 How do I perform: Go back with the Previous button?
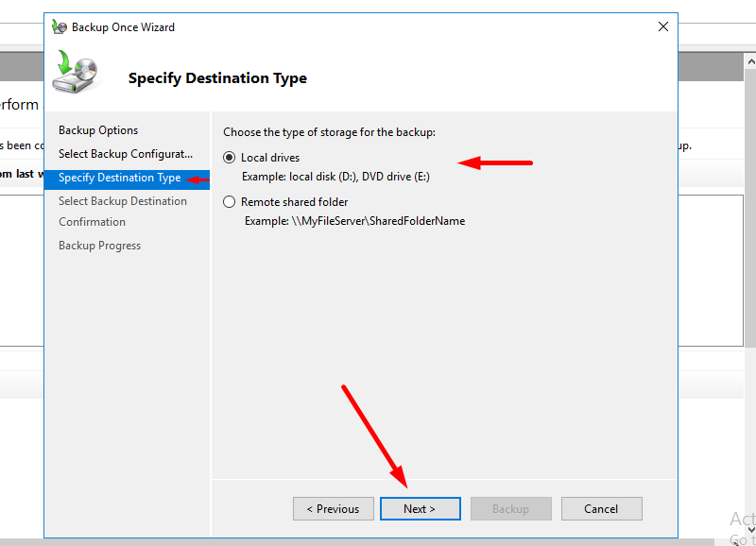(x=333, y=509)
